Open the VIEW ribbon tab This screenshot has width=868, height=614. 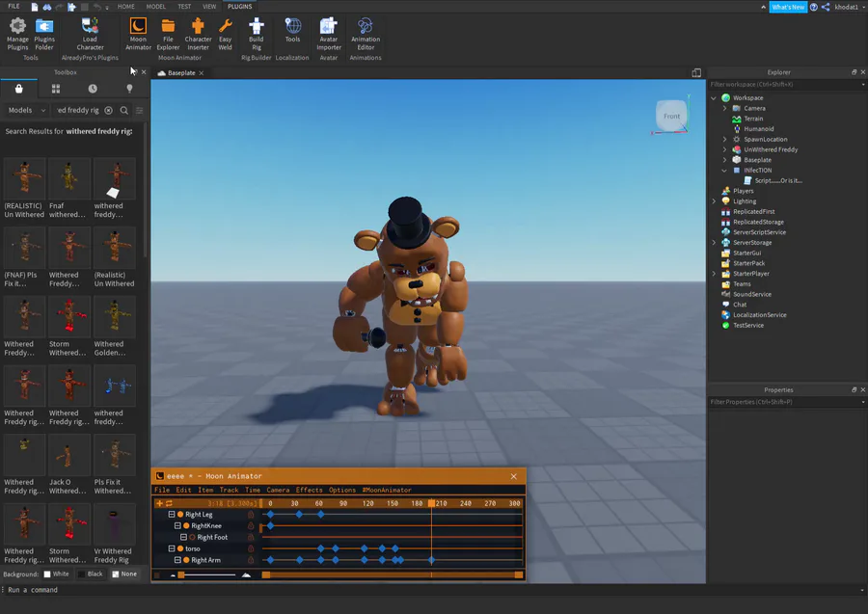pos(209,7)
